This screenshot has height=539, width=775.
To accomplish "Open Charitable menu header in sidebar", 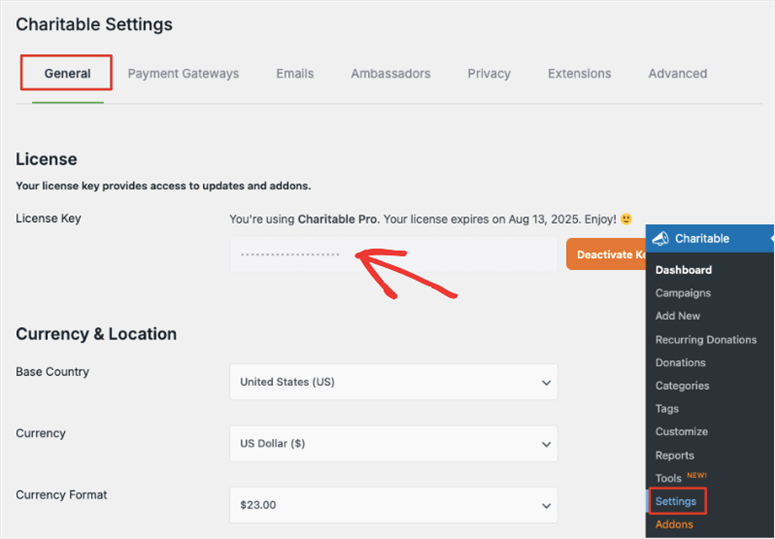I will tap(710, 239).
